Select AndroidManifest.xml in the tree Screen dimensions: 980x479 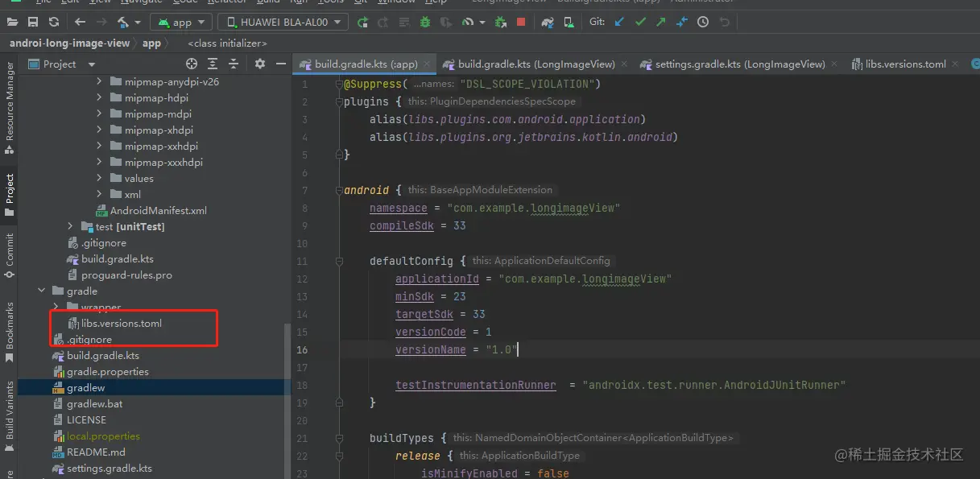[151, 210]
